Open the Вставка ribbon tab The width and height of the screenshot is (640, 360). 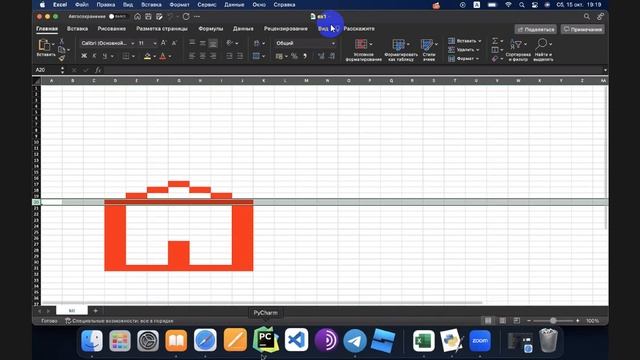click(x=77, y=29)
